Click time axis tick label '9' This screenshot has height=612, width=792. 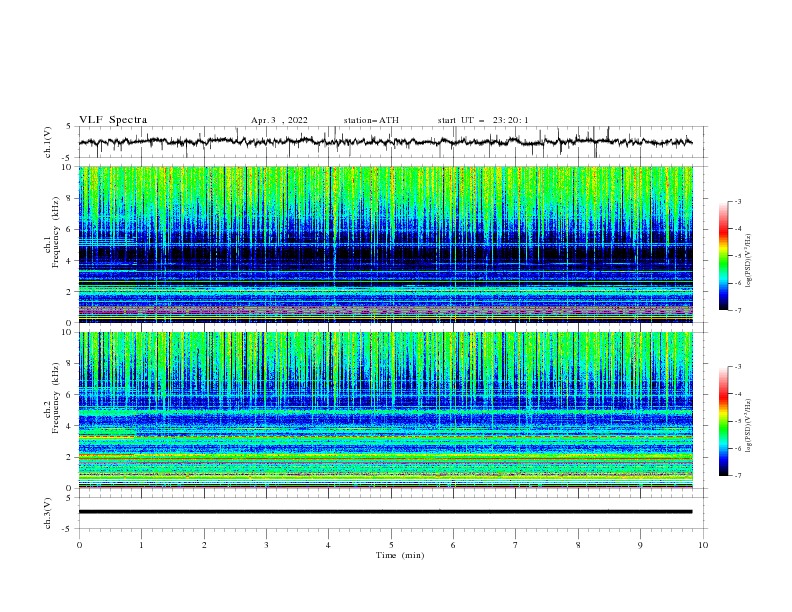coord(640,545)
